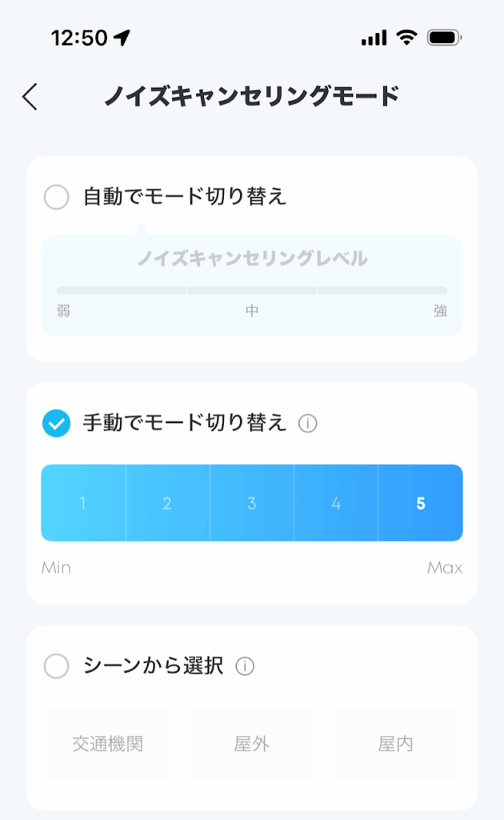Image resolution: width=504 pixels, height=820 pixels.
Task: Tap the battery status icon
Action: coord(444,38)
